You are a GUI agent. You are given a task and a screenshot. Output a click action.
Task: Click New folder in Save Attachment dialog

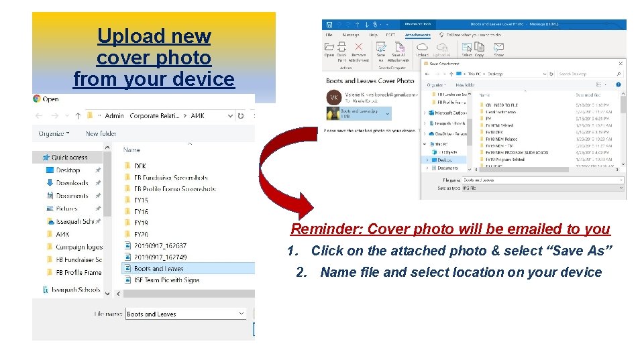pos(465,85)
